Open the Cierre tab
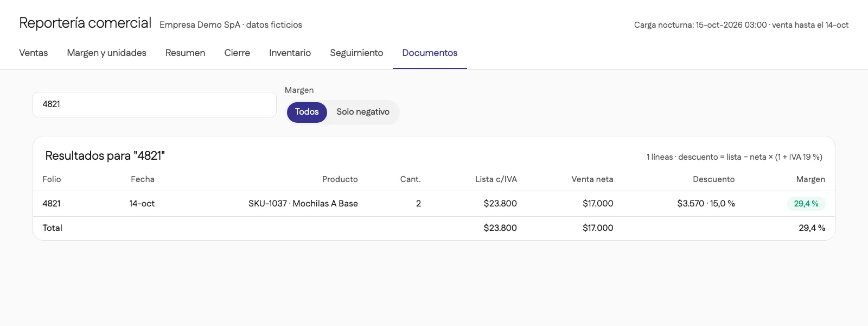 click(237, 53)
